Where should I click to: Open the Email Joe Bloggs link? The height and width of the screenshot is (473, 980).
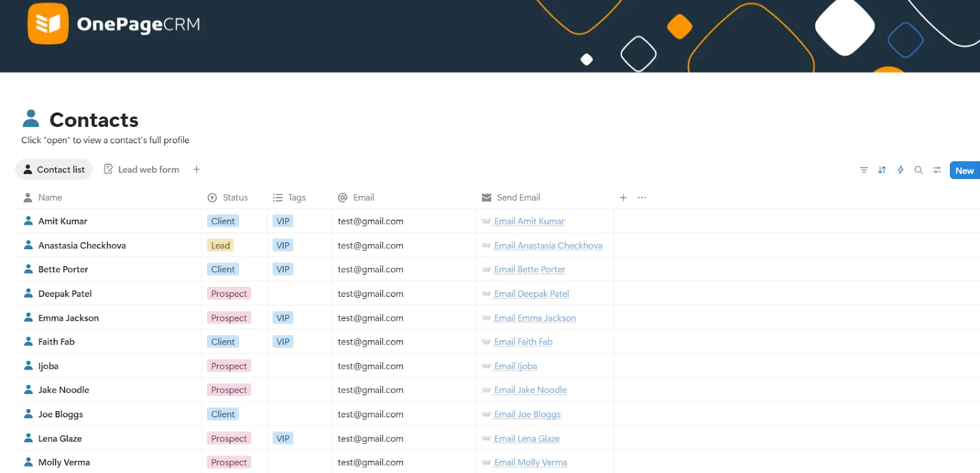click(527, 414)
